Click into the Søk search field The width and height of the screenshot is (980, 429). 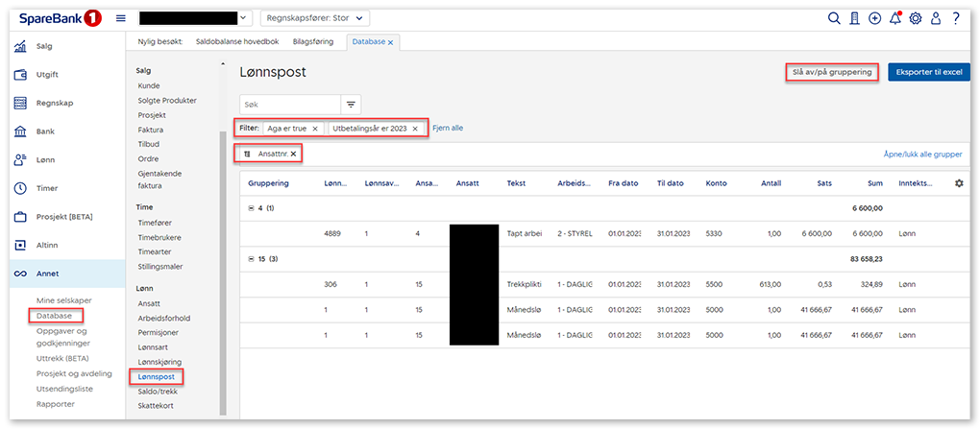click(x=289, y=105)
